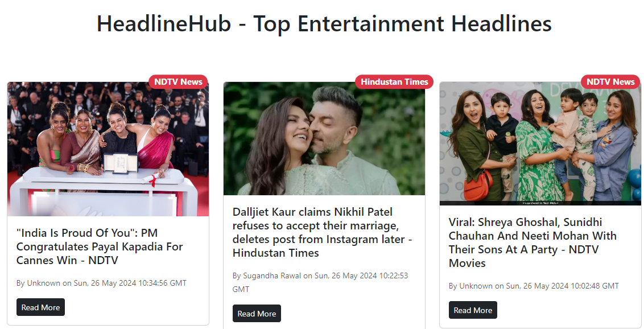Image resolution: width=644 pixels, height=329 pixels.
Task: Click the NDTV News badge on Cannes card
Action: (178, 82)
